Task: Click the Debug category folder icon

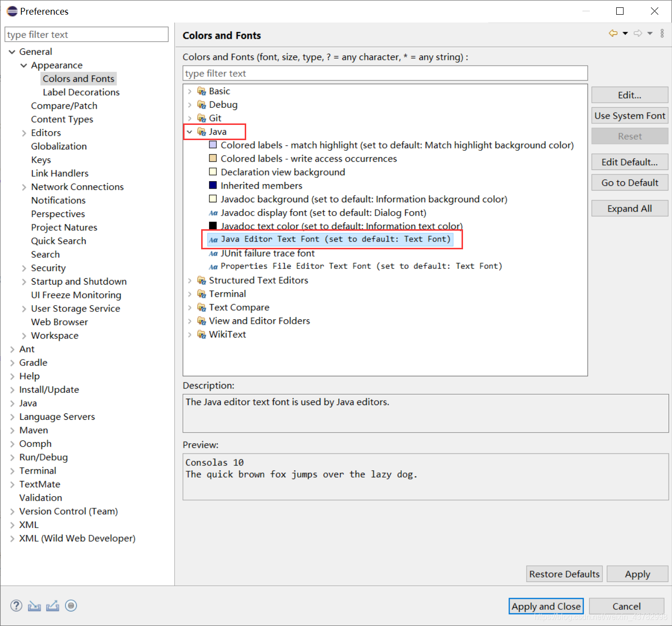Action: (x=202, y=105)
